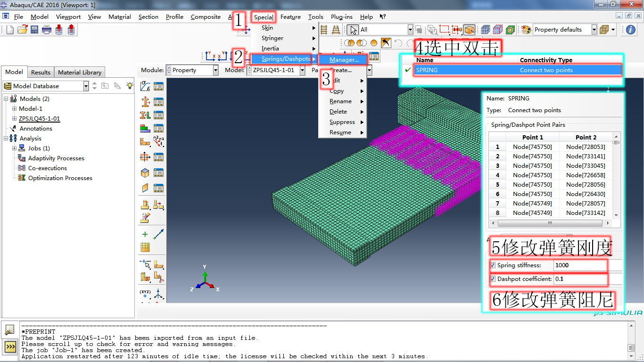The width and height of the screenshot is (644, 362).
Task: Click the Create Material tool icon
Action: pos(145,86)
